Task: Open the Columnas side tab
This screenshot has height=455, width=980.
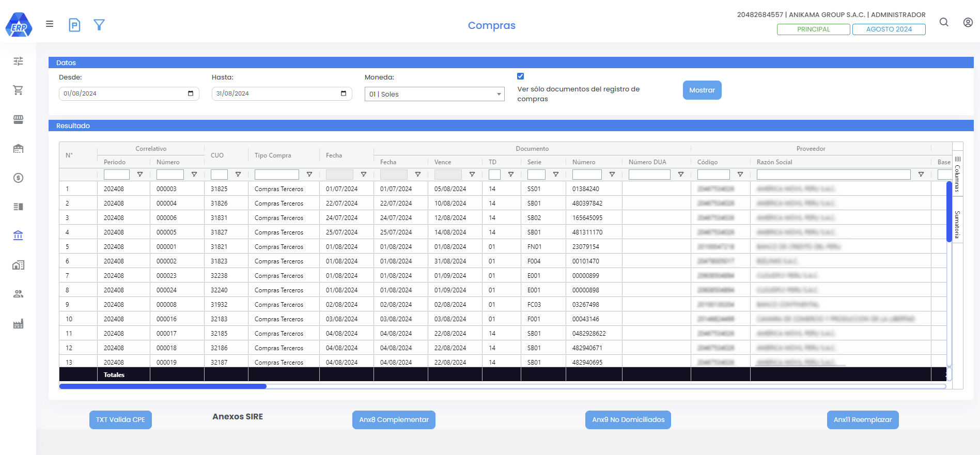Action: [957, 174]
